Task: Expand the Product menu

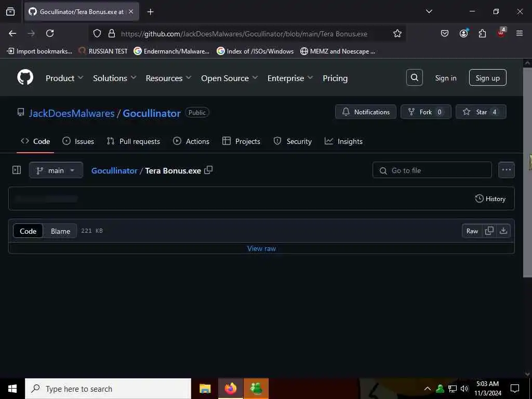Action: [x=64, y=78]
